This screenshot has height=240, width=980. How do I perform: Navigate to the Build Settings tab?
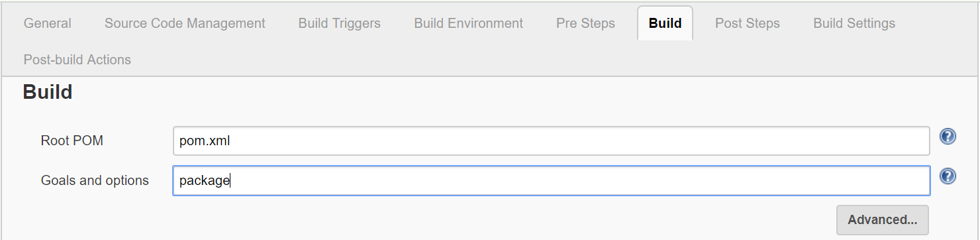pos(854,23)
